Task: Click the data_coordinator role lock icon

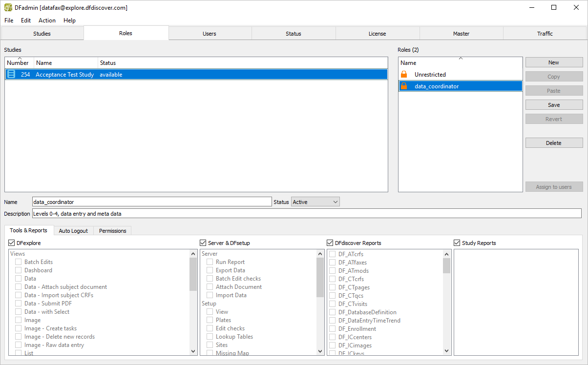Action: 404,86
